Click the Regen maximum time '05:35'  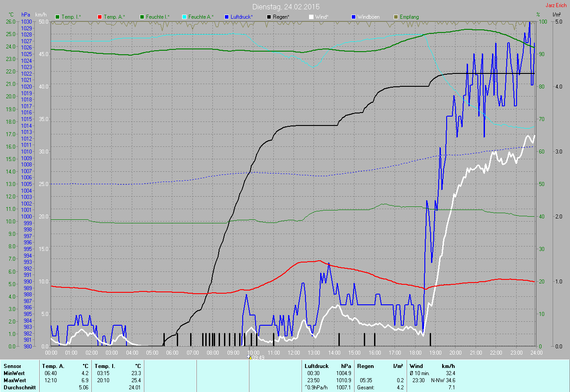click(x=366, y=380)
